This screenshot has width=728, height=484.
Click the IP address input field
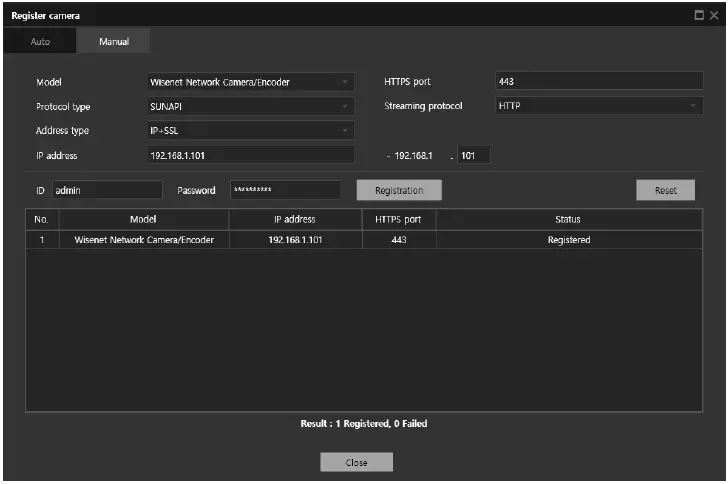(x=251, y=155)
